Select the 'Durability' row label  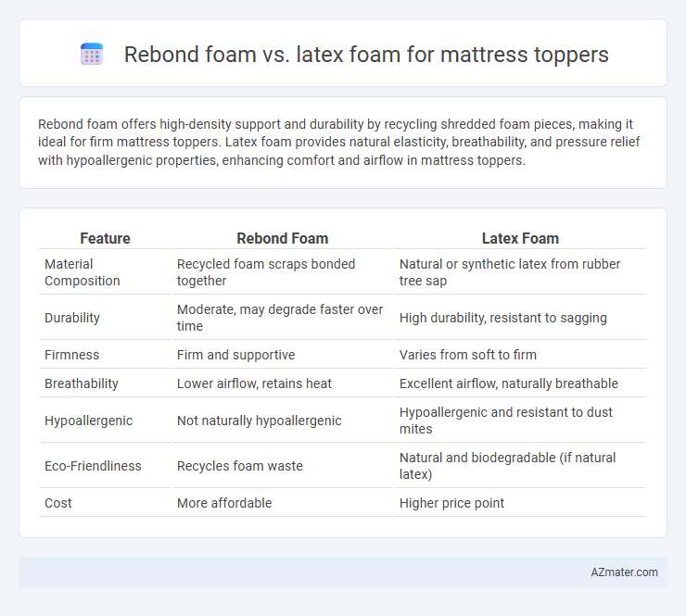tap(72, 318)
